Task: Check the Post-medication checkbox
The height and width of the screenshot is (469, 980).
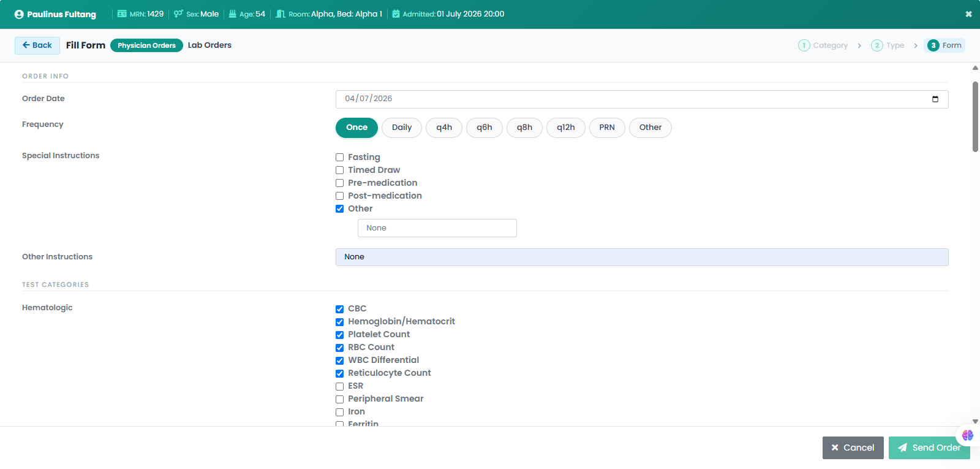Action: point(339,196)
